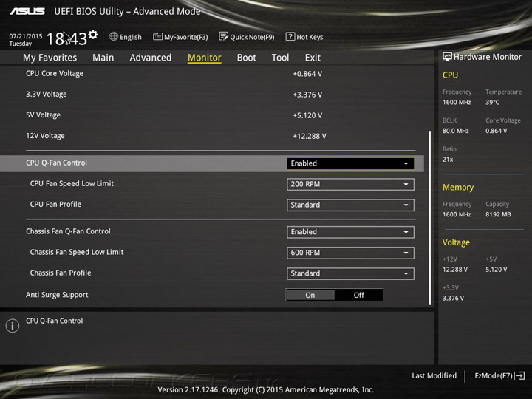Click EzMode(F7) to switch modes
This screenshot has height=399, width=532.
(x=499, y=375)
